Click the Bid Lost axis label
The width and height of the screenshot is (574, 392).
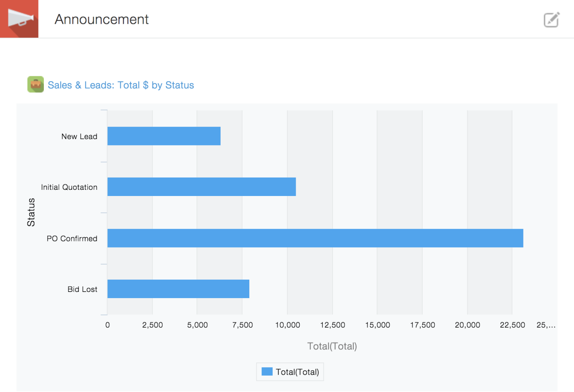(82, 289)
